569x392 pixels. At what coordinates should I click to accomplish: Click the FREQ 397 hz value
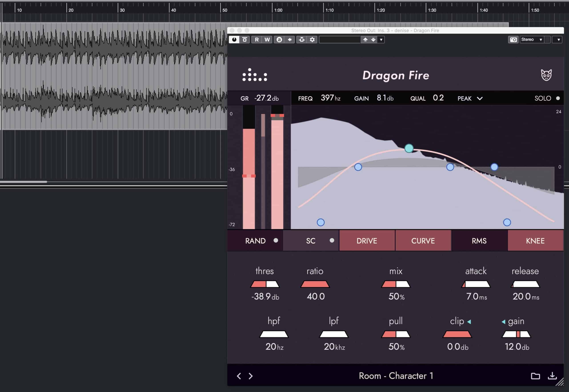(331, 98)
